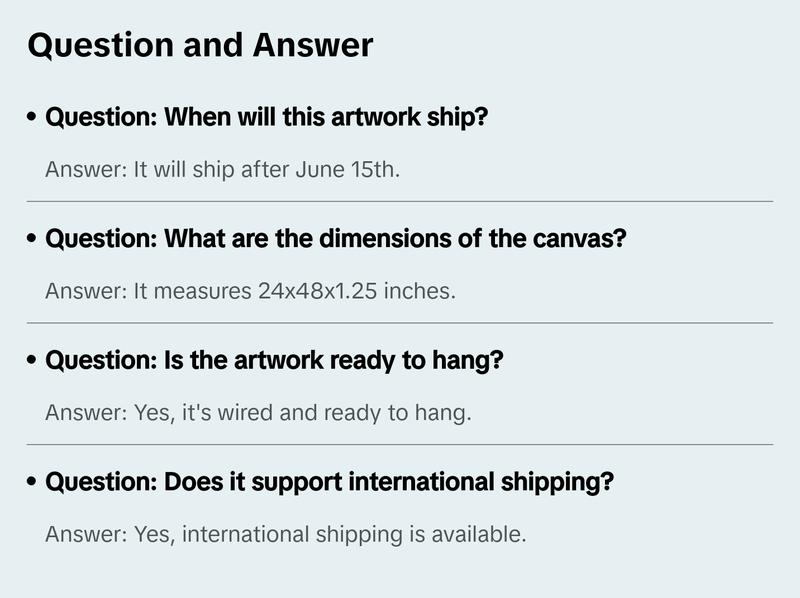Screen dimensions: 800x598
Task: Click bullet beside canvas dimensions question
Action: [x=33, y=240]
